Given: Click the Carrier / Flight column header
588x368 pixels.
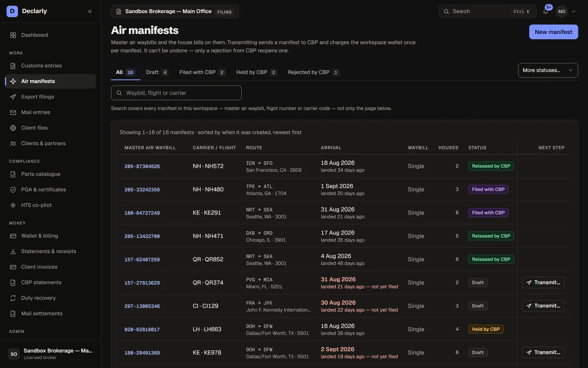Looking at the screenshot, I should [x=214, y=148].
